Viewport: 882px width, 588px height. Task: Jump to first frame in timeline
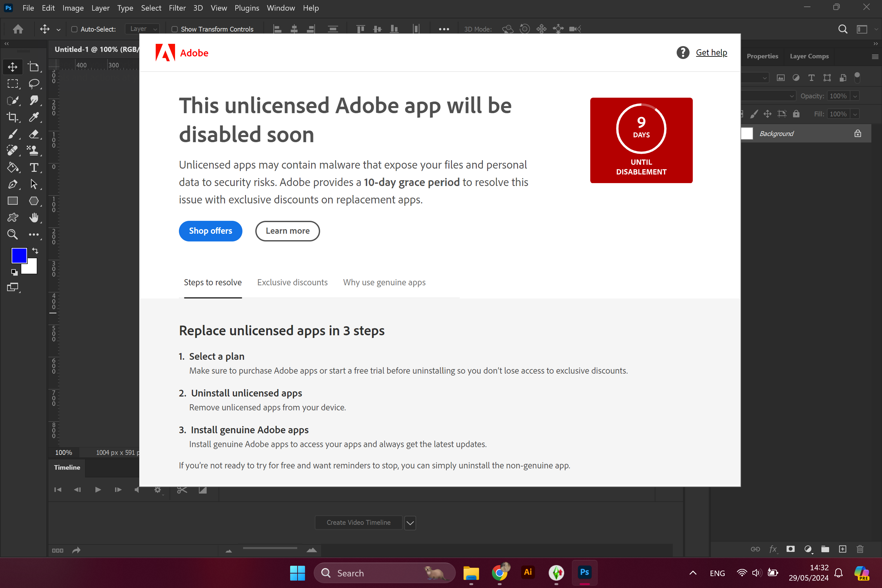57,490
